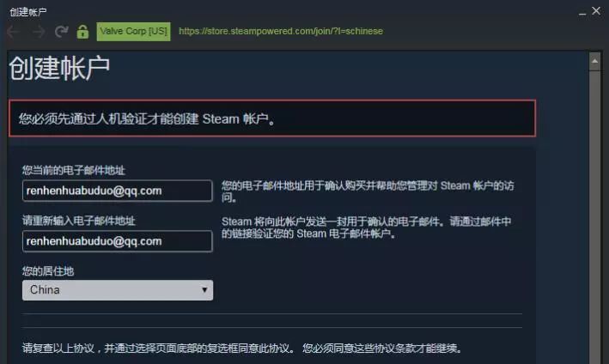Focus the re-enter email address field
The image size is (609, 364).
[118, 241]
